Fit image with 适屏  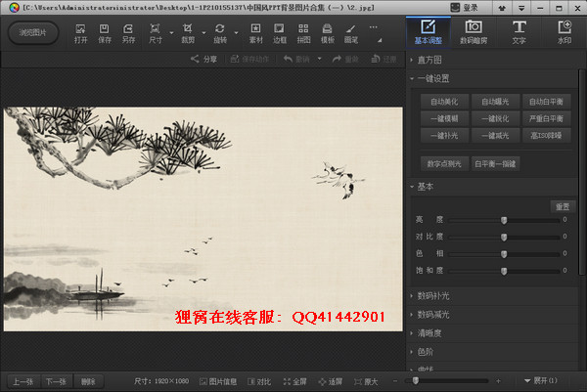coord(331,381)
